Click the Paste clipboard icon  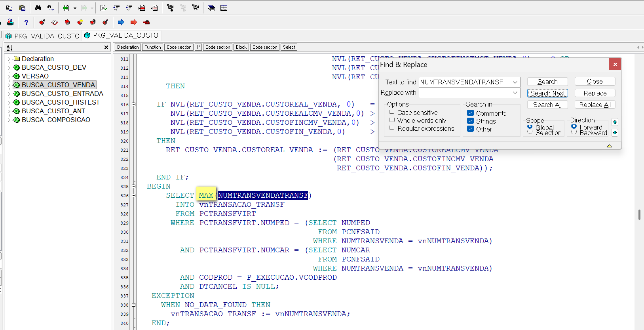click(x=22, y=8)
